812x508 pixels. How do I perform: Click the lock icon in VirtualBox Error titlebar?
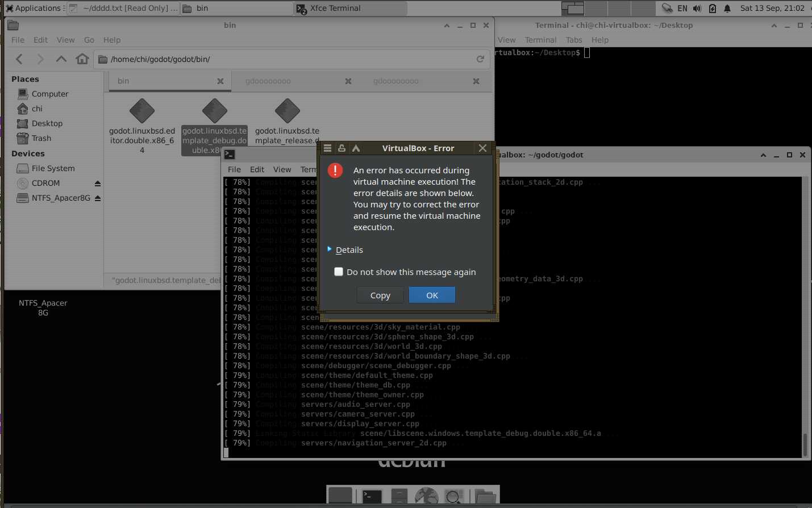(342, 148)
